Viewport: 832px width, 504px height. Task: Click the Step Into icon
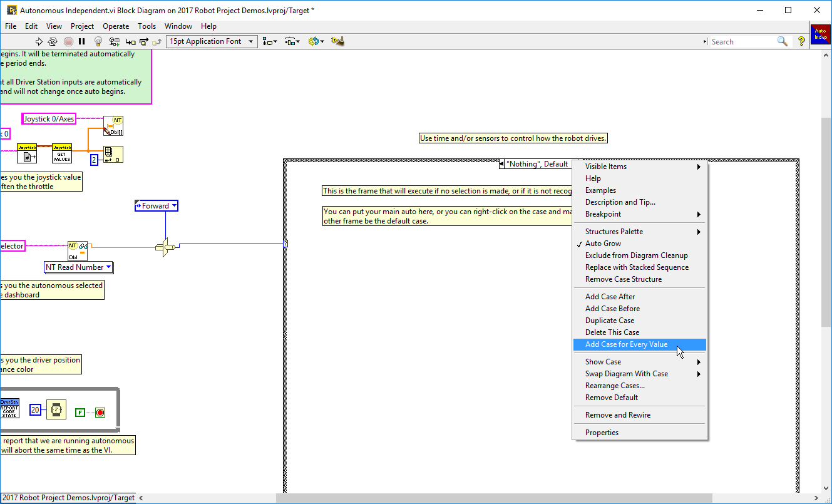tap(130, 41)
